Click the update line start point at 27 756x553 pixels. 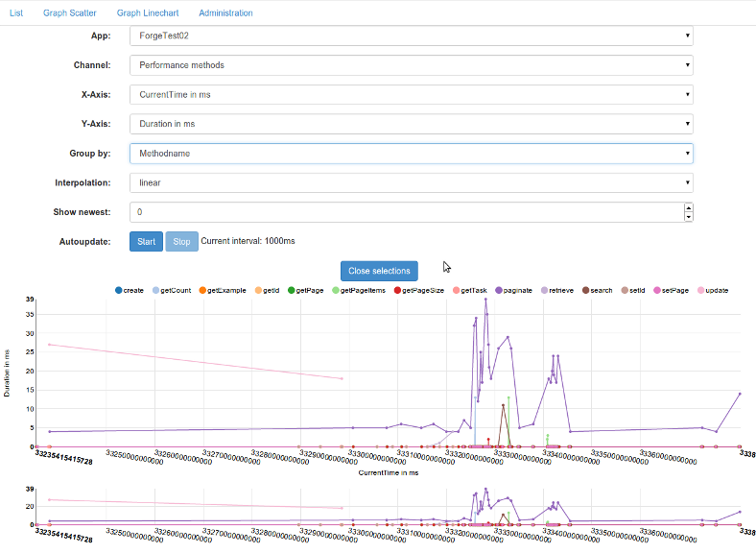49,345
